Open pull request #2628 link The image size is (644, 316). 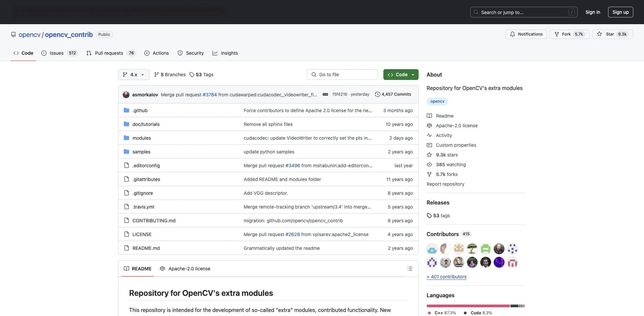(292, 234)
